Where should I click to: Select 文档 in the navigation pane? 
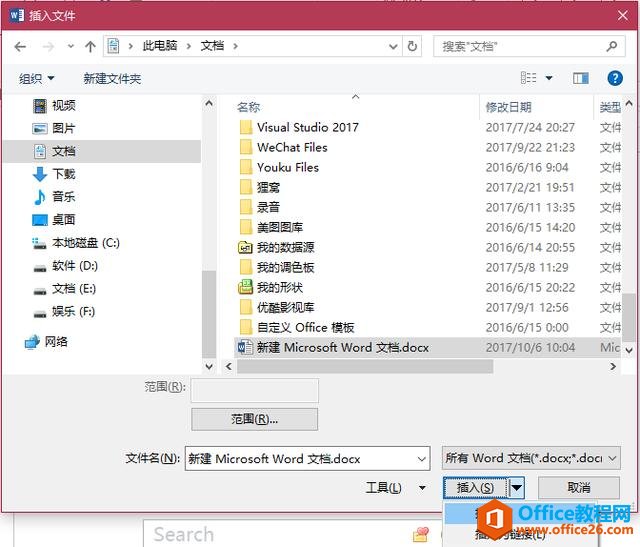pos(101,151)
